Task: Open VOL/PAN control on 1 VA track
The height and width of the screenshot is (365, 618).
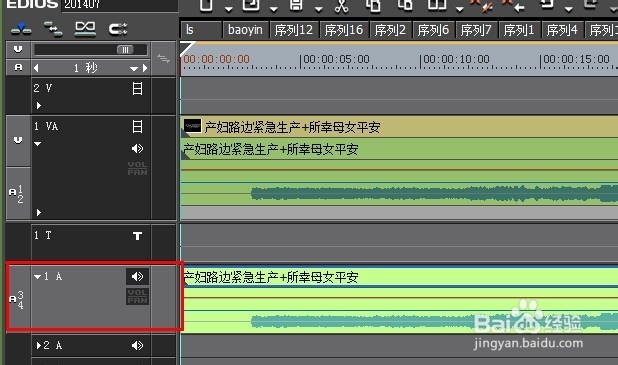Action: [137, 168]
